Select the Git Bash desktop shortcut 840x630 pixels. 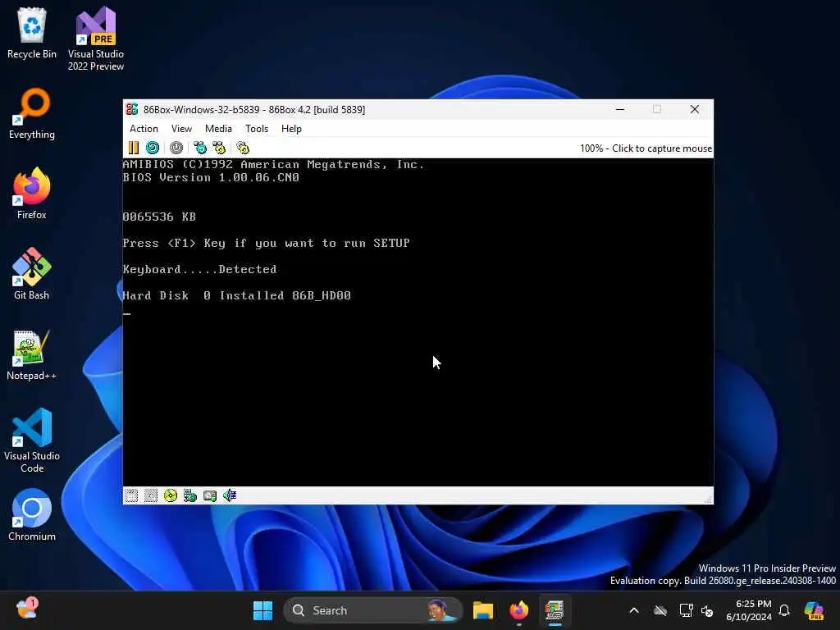32,274
